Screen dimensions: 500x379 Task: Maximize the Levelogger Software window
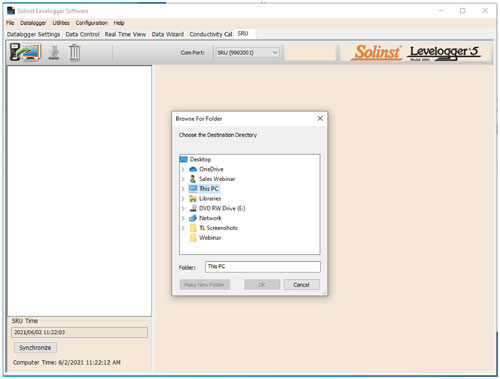pyautogui.click(x=463, y=11)
